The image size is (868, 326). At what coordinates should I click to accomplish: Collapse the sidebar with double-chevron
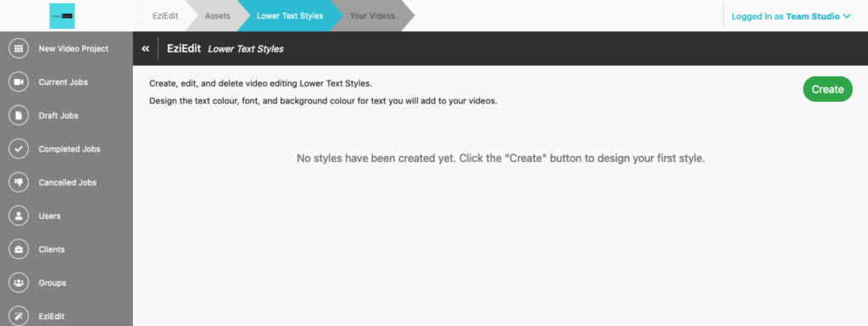coord(146,48)
